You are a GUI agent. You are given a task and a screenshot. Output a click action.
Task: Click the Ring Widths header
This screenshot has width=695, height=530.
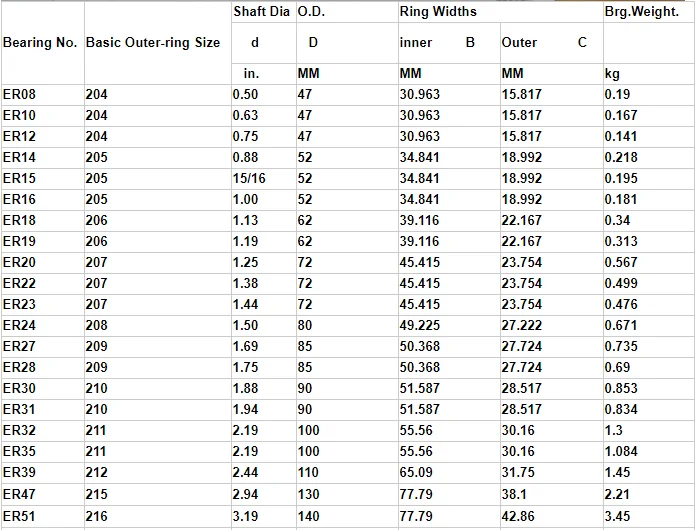(x=438, y=12)
